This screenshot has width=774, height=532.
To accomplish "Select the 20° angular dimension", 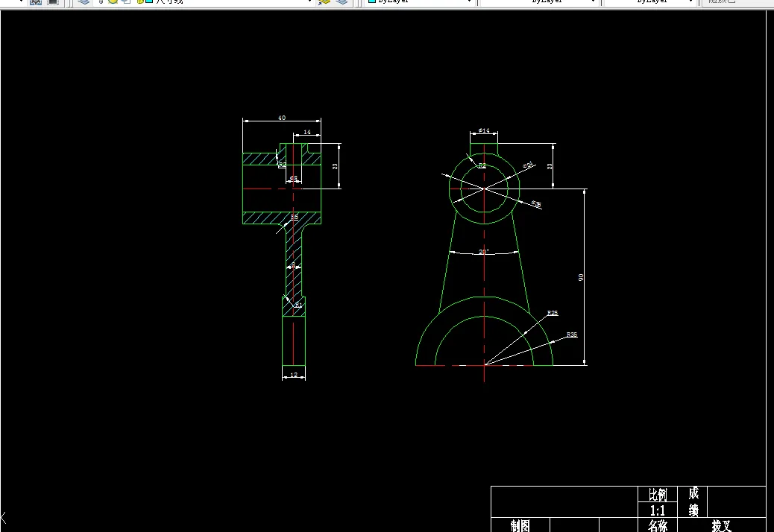I will (483, 252).
